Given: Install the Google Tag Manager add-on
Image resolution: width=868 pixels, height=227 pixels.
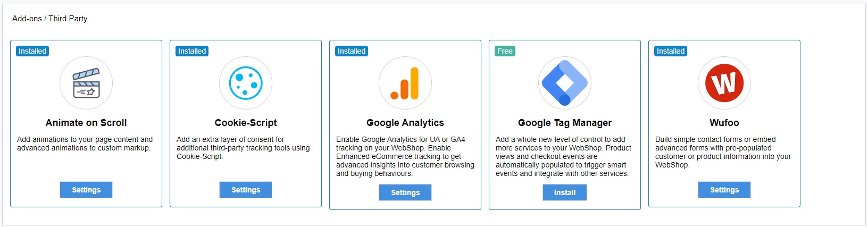Looking at the screenshot, I should coord(565,192).
